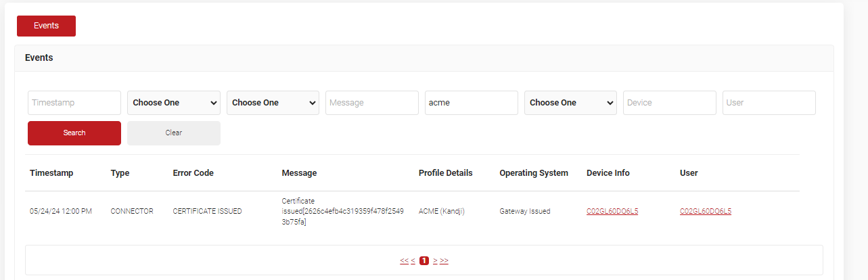The height and width of the screenshot is (280, 868).
Task: Focus the Message filter input
Action: [x=372, y=103]
